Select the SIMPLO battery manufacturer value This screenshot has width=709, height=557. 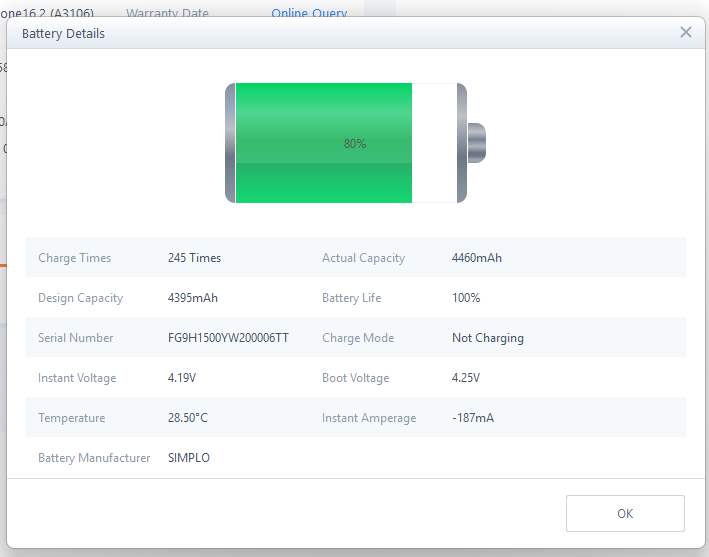(x=189, y=458)
